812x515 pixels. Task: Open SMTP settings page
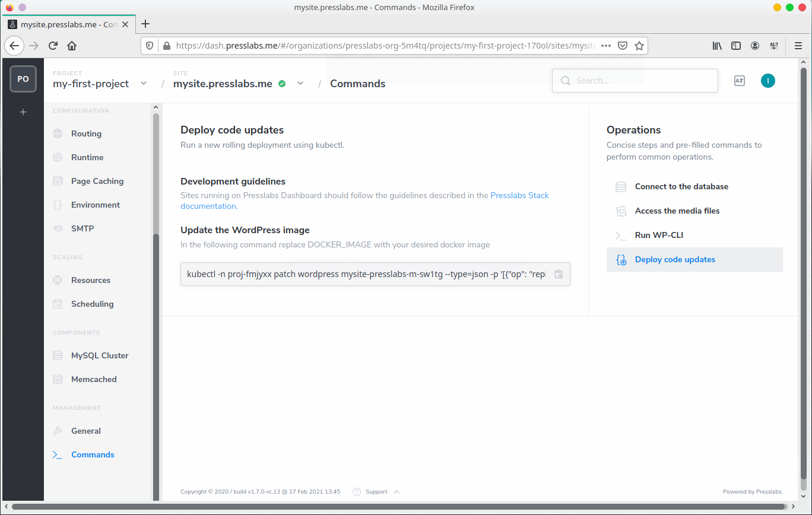coord(83,228)
